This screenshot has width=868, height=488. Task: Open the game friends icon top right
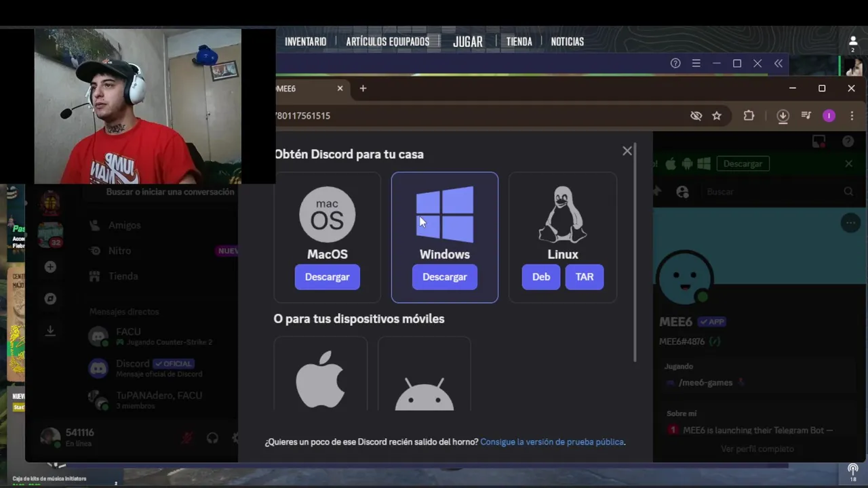pyautogui.click(x=853, y=43)
